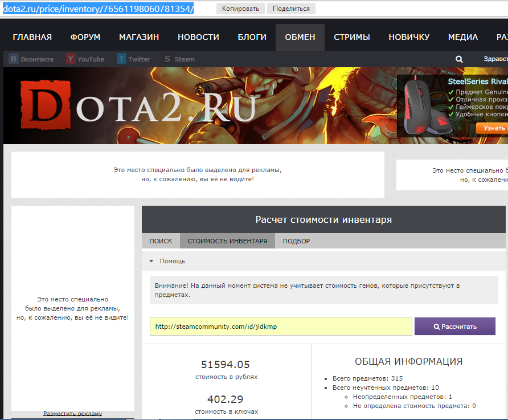Viewport: 508px width, 420px height.
Task: Click the ОБЩАЯ ИНФОРМАЦИЯ heading
Action: coord(408,361)
